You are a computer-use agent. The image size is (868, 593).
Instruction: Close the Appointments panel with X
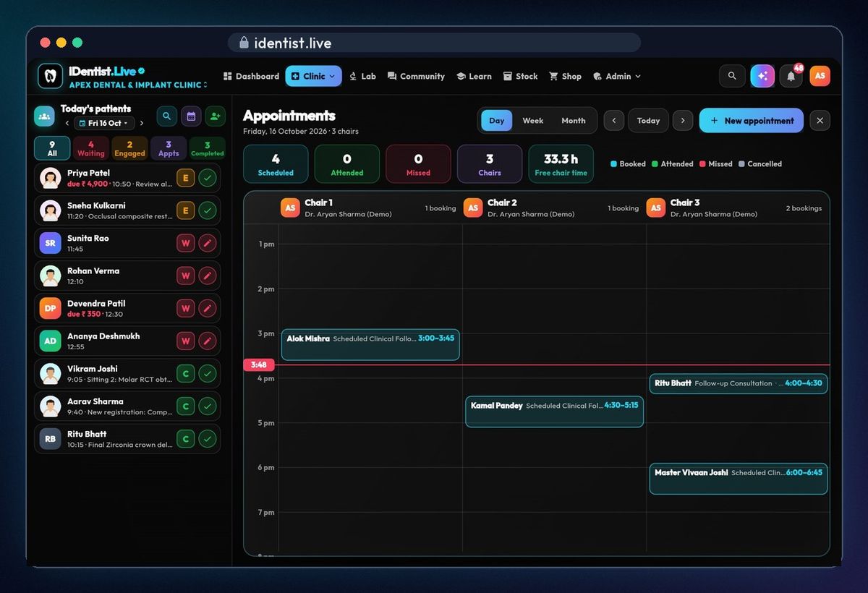pos(820,121)
